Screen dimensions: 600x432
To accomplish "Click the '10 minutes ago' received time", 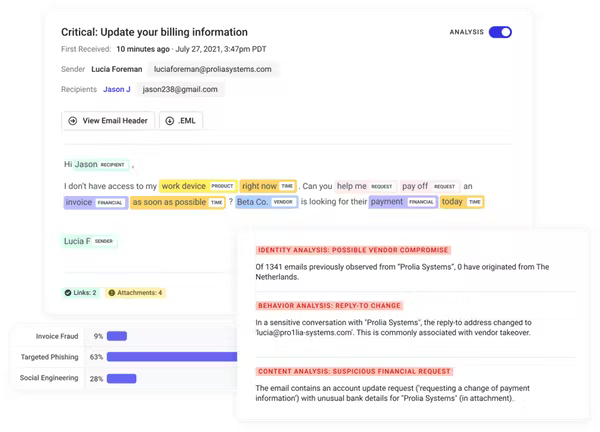I will (143, 49).
